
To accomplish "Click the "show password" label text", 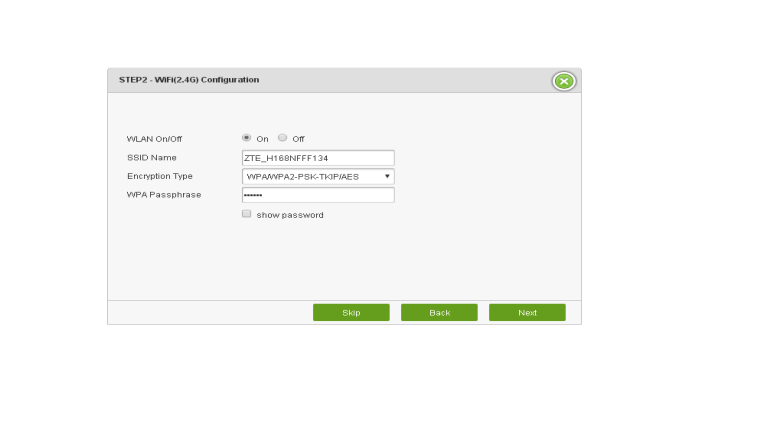I will pyautogui.click(x=290, y=215).
